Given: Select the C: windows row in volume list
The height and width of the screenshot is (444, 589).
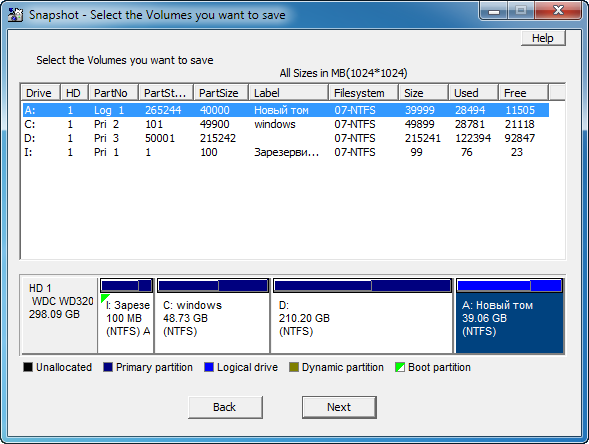Looking at the screenshot, I should (x=285, y=124).
